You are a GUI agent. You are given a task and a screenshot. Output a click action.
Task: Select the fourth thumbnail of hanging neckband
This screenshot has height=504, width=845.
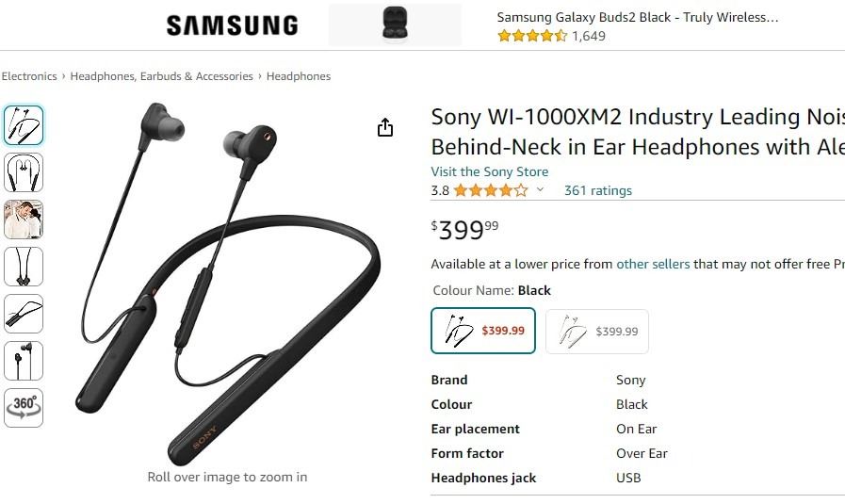(24, 267)
